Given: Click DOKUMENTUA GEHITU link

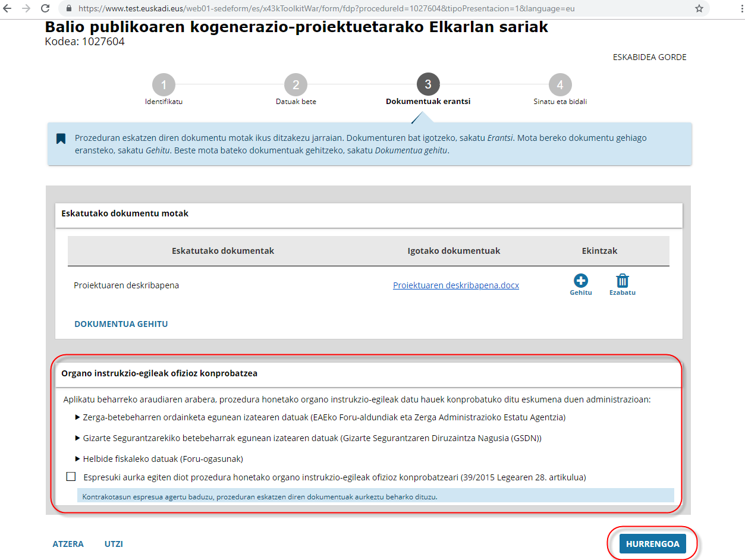Looking at the screenshot, I should coord(121,324).
